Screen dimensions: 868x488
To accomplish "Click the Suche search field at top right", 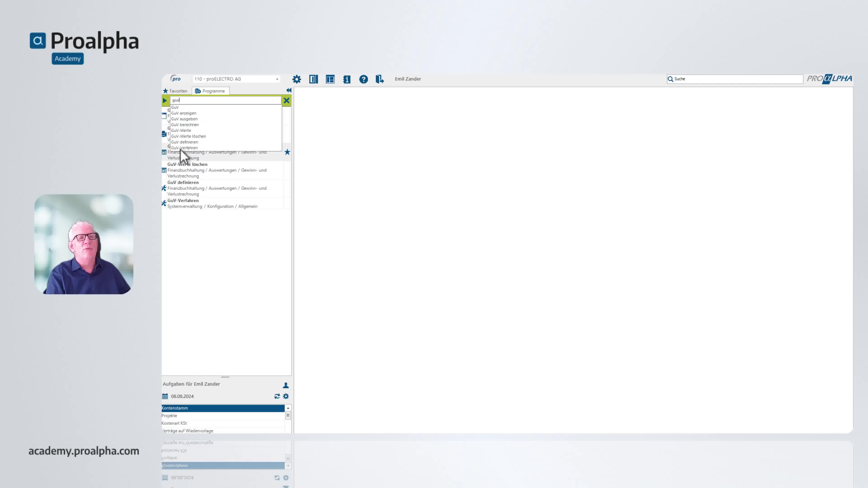I will click(x=735, y=79).
